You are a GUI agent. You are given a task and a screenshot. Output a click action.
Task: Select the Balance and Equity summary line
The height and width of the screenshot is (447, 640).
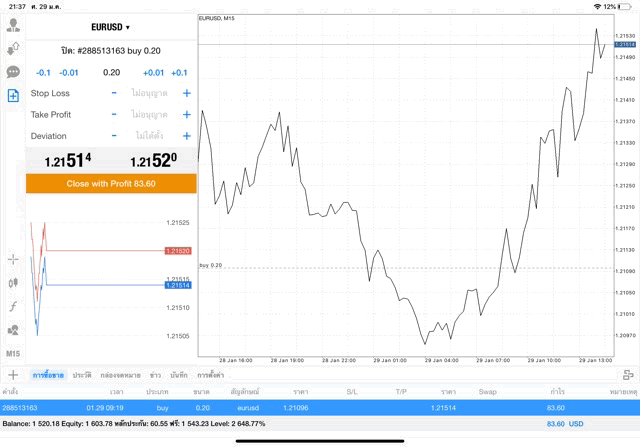(134, 424)
